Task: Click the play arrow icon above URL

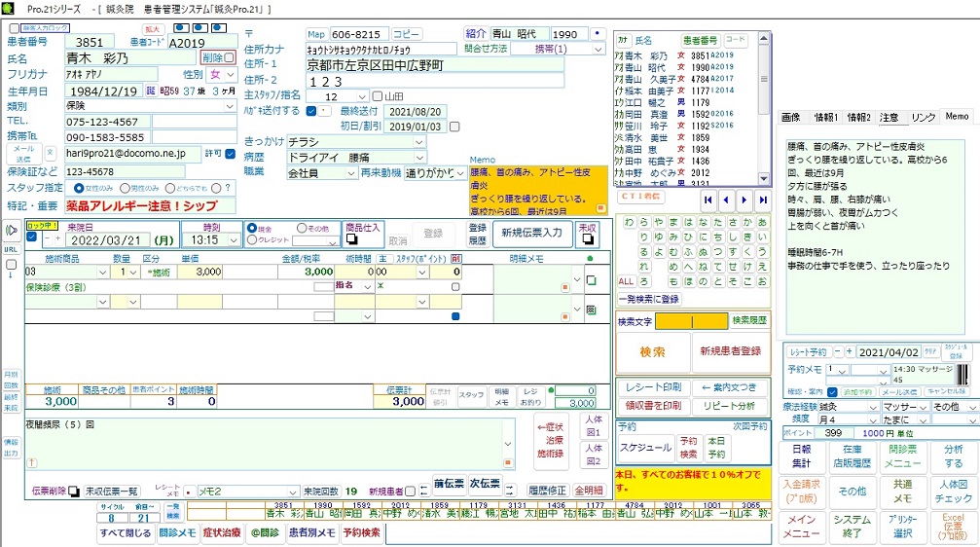Action: (x=12, y=231)
